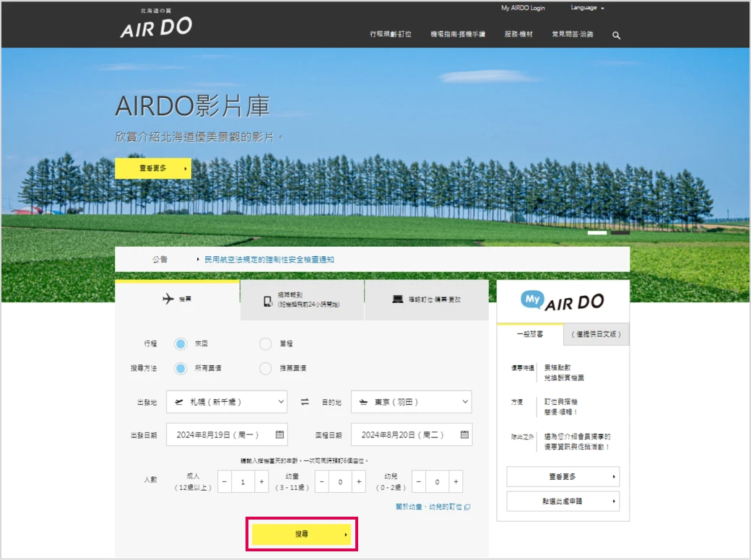Click 查看更多 on hero banner
Image resolution: width=751 pixels, height=560 pixels.
click(x=153, y=168)
